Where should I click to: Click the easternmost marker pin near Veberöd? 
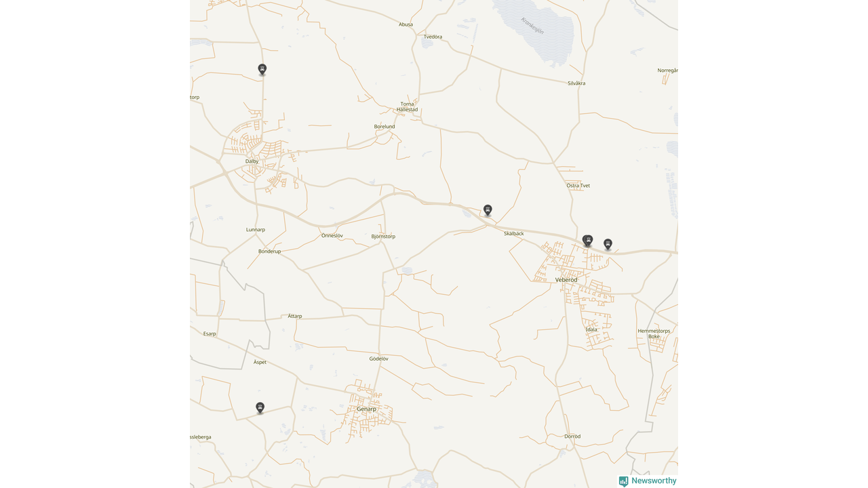coord(608,244)
